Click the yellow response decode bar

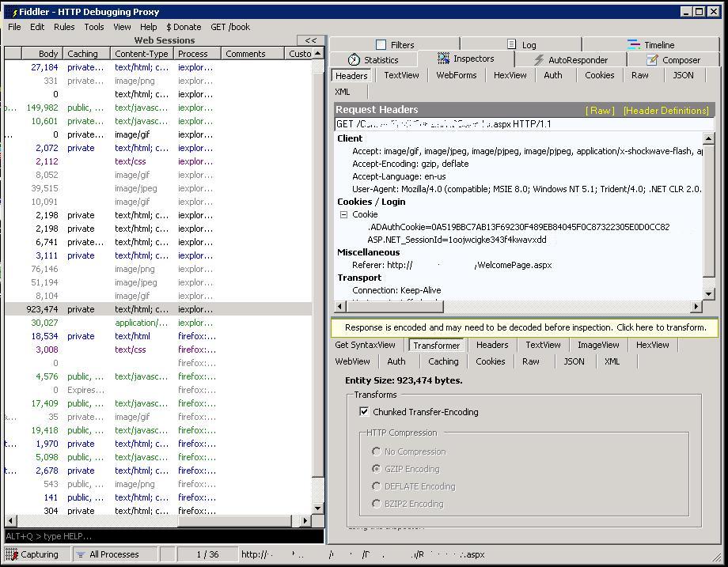[x=525, y=327]
